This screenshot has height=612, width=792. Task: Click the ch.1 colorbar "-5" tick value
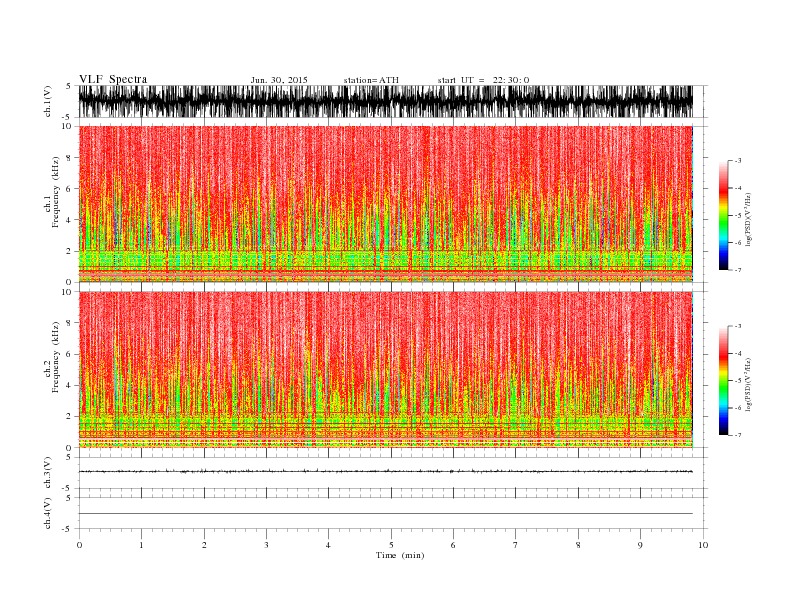point(738,216)
